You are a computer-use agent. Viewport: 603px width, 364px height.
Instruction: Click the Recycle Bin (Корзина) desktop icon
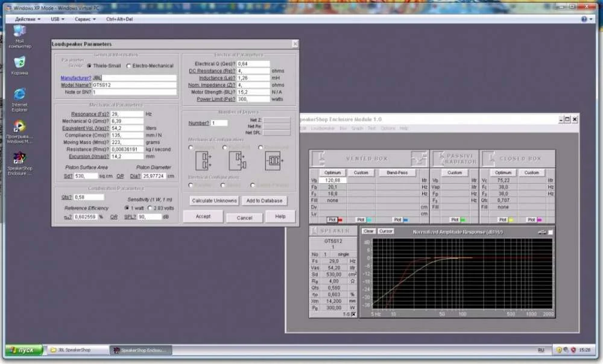click(x=19, y=63)
